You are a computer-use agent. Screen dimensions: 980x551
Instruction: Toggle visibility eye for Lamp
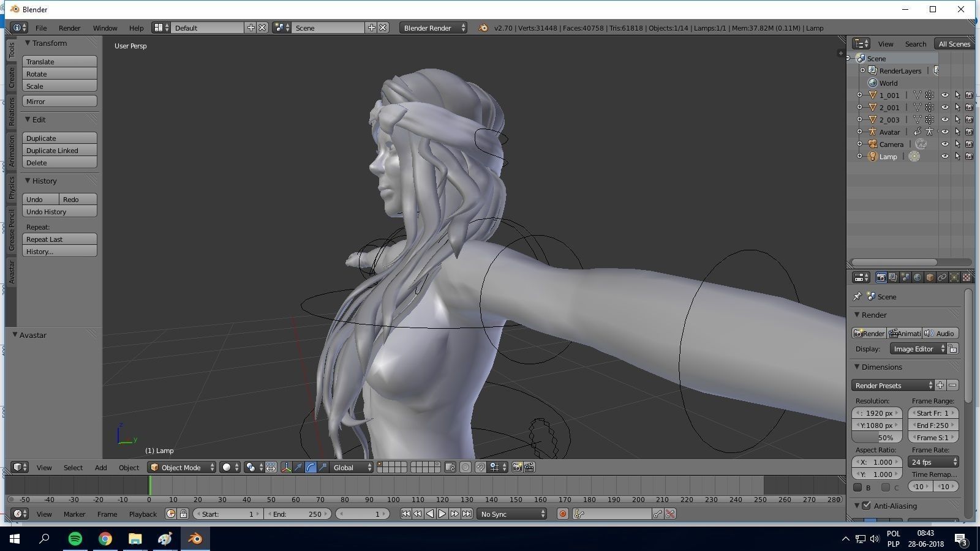(x=945, y=156)
